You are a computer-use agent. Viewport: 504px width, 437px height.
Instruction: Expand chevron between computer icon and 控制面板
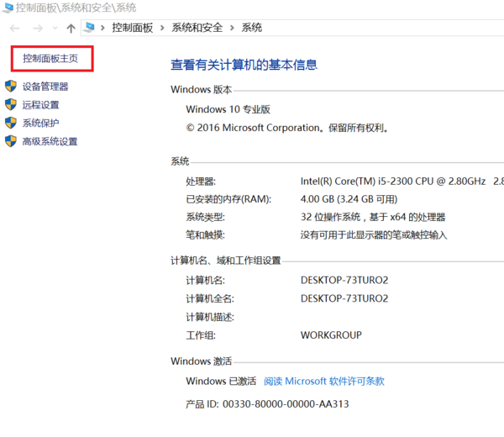point(103,28)
